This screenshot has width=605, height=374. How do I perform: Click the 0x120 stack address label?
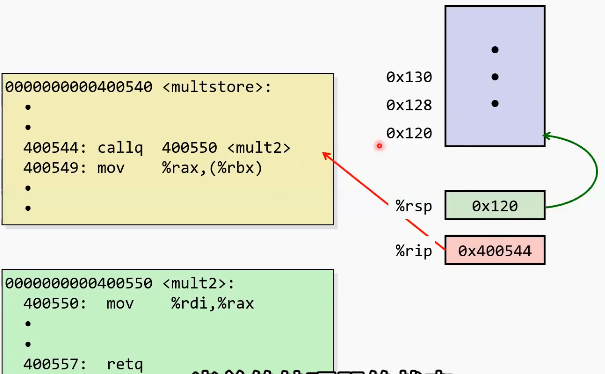click(409, 133)
